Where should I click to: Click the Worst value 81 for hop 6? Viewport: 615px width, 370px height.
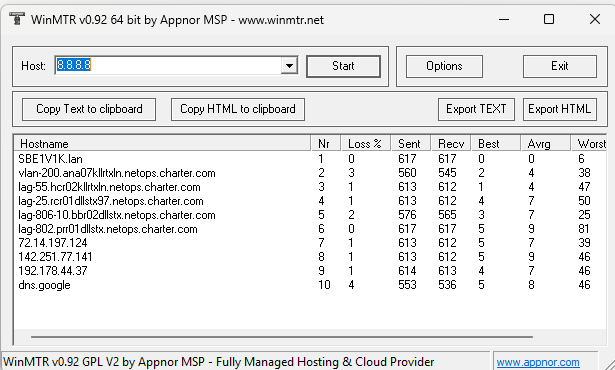click(584, 229)
